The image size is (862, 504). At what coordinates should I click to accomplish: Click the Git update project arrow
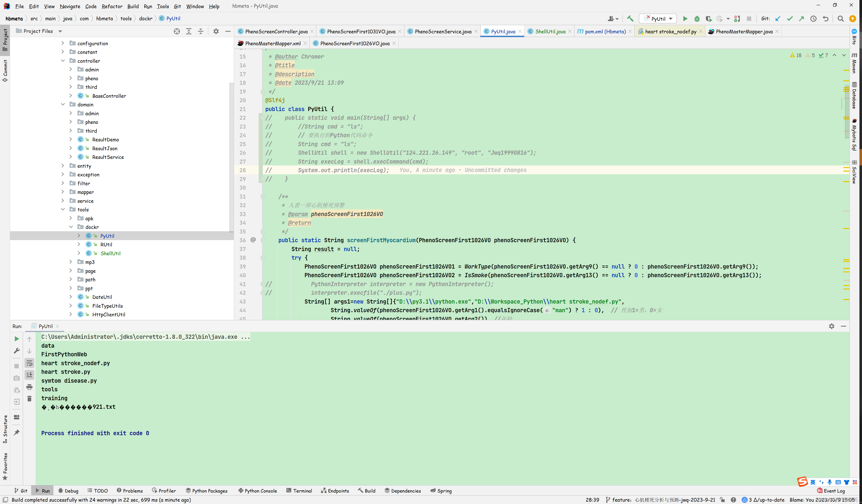778,19
